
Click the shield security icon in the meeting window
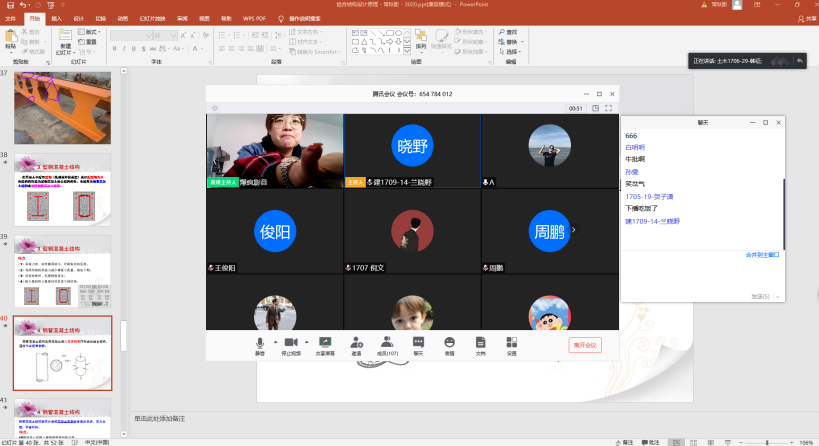214,108
